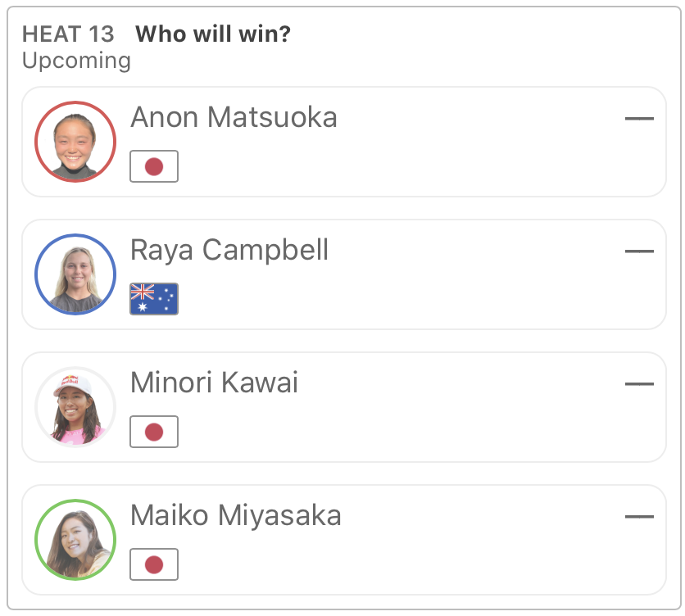
Task: Select the Anon Matsuoka name
Action: pyautogui.click(x=234, y=117)
